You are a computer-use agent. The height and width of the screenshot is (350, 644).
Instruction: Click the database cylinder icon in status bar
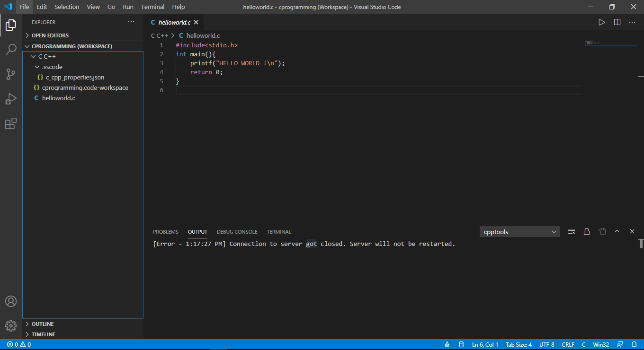point(461,344)
